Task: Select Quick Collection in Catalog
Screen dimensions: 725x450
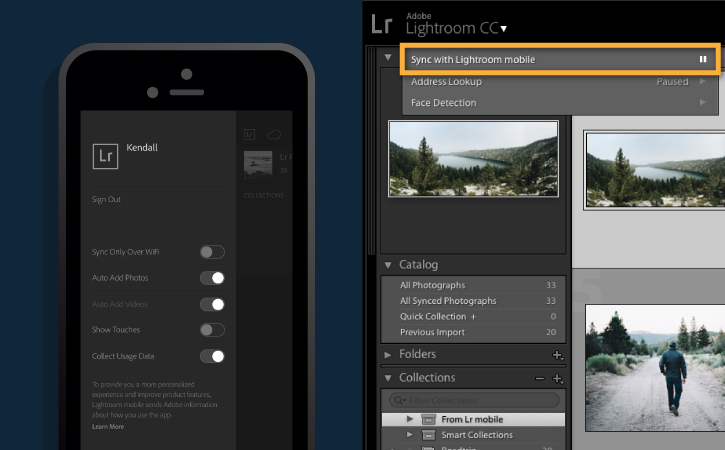Action: pyautogui.click(x=473, y=316)
